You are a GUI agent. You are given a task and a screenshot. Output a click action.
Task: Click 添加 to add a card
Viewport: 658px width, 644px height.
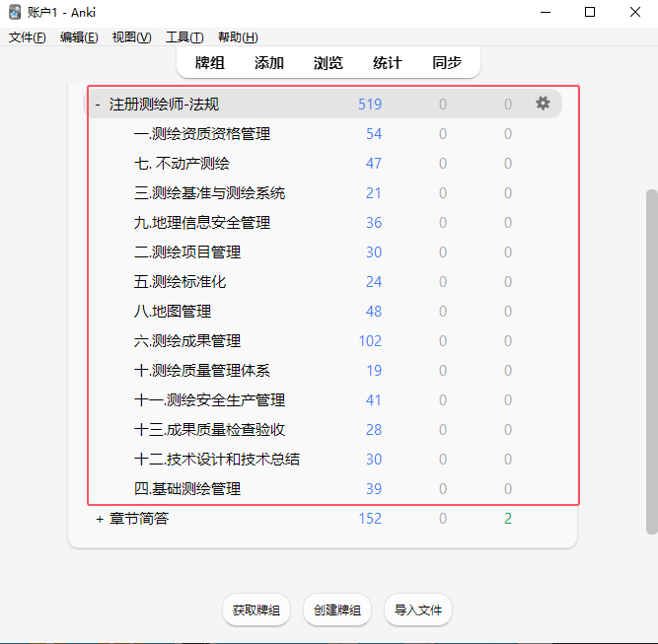tap(268, 63)
